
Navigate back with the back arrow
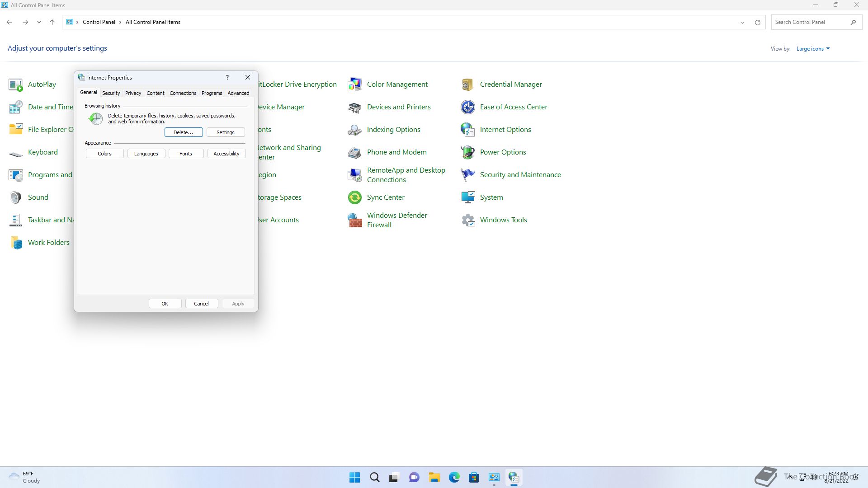pos(9,22)
